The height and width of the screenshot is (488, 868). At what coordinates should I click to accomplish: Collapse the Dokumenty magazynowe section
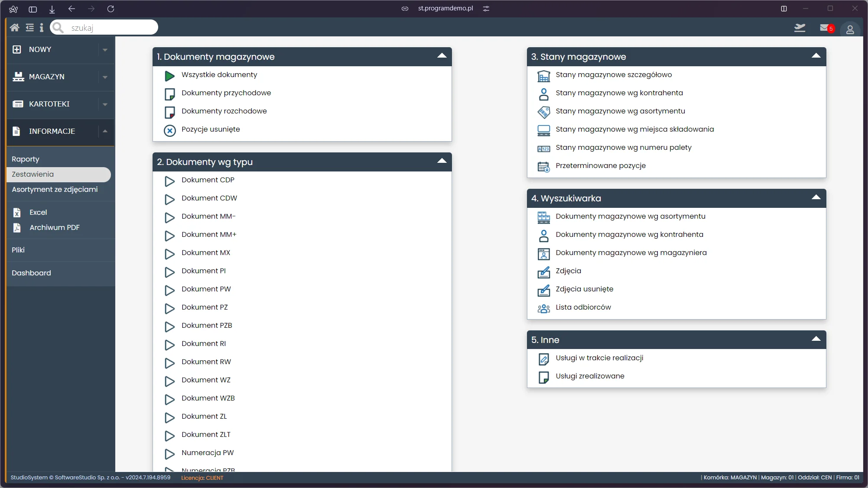[442, 55]
